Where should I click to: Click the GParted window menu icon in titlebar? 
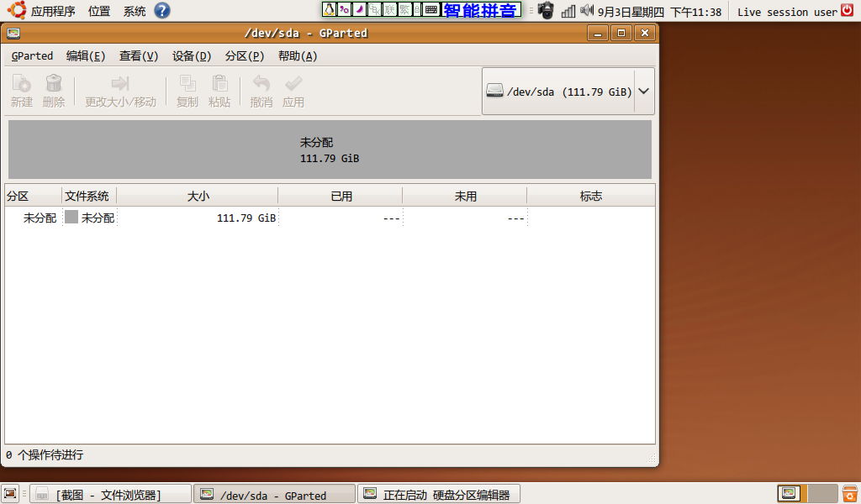[13, 34]
